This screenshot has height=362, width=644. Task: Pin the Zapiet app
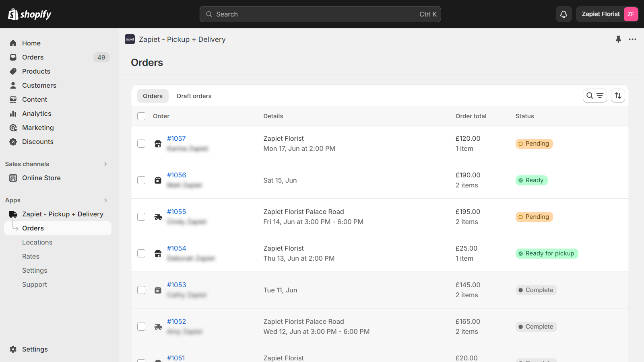click(x=618, y=39)
